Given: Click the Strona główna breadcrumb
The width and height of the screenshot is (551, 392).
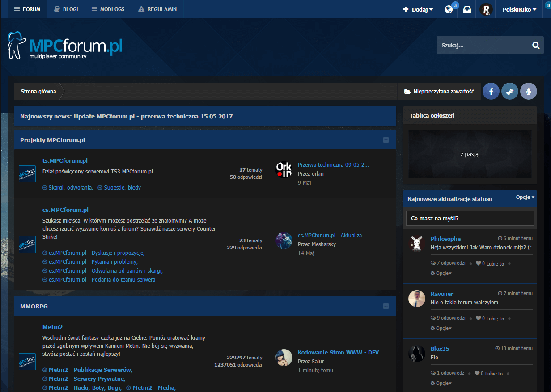Looking at the screenshot, I should click(x=38, y=91).
